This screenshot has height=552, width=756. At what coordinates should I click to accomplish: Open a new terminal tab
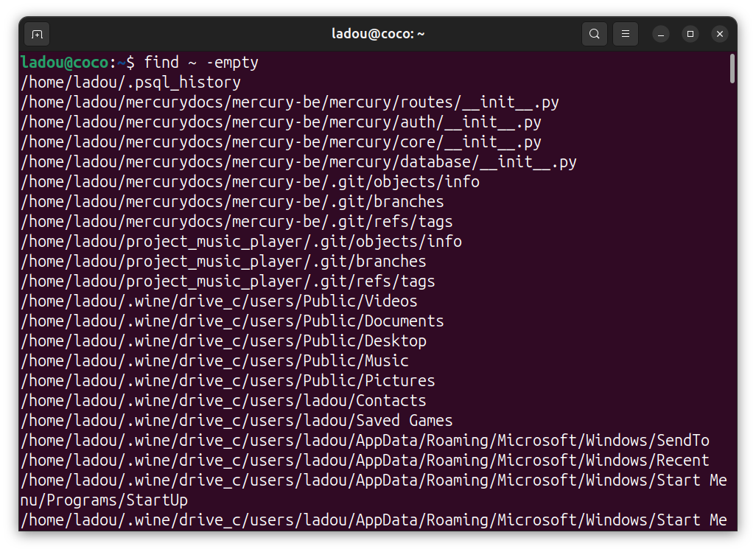[x=37, y=34]
